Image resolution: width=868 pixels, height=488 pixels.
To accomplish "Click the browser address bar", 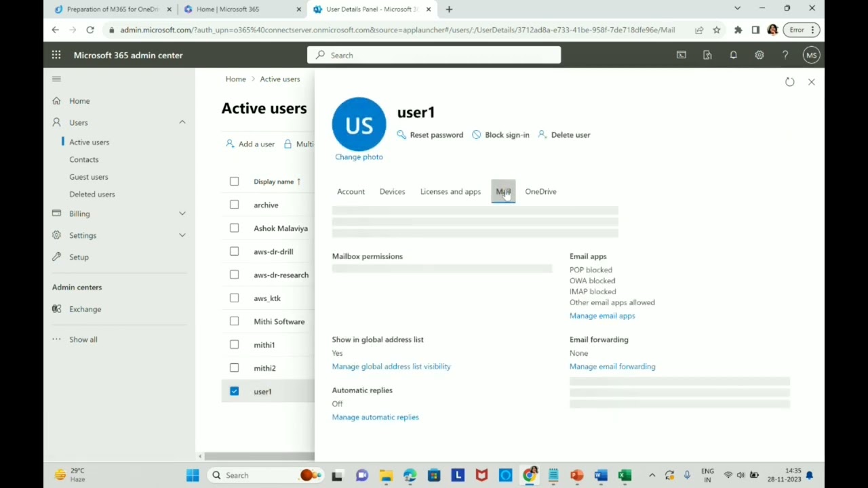I will (x=397, y=30).
